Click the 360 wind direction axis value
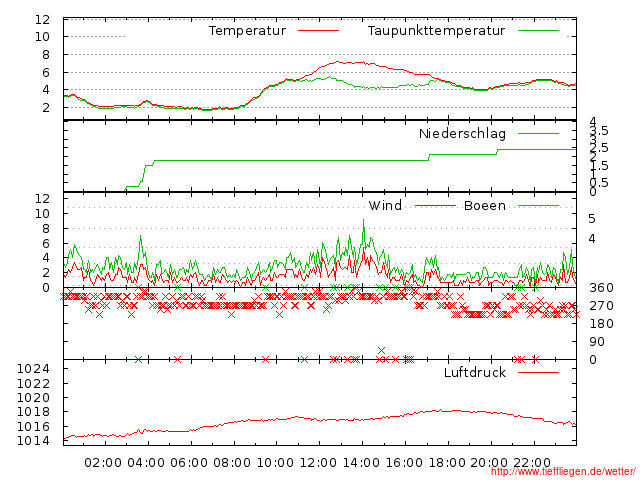 point(601,288)
